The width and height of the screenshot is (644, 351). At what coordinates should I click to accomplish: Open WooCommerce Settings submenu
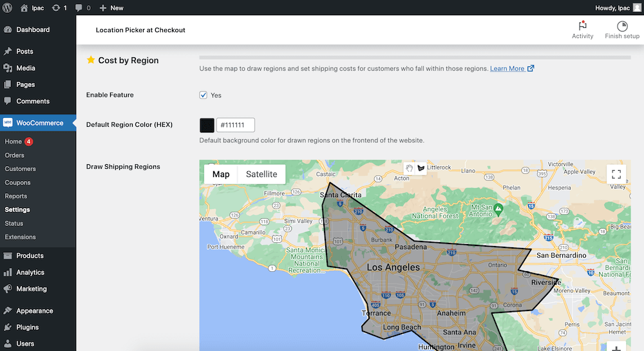17,209
